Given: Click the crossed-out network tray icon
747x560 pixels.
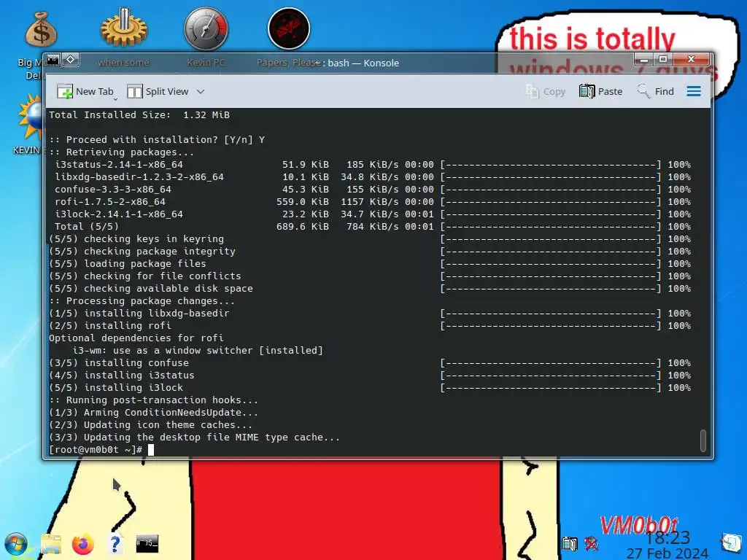Looking at the screenshot, I should click(x=591, y=544).
